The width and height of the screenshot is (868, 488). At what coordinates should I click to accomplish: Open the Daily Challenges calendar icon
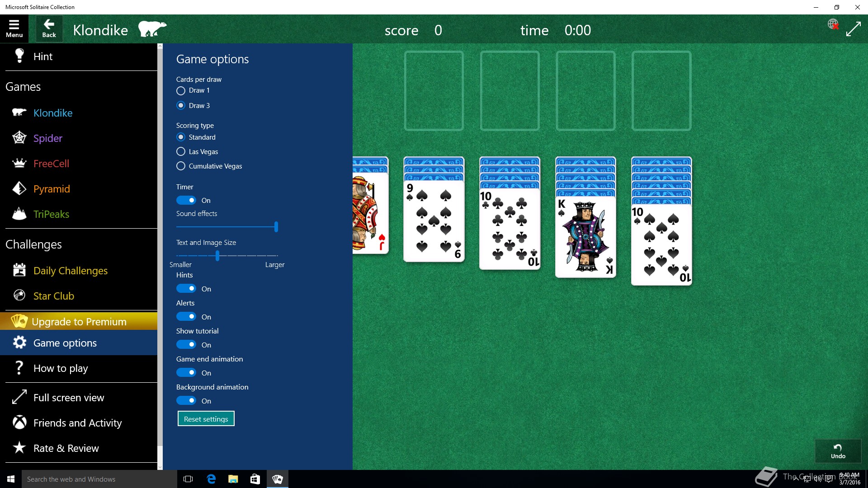(19, 270)
